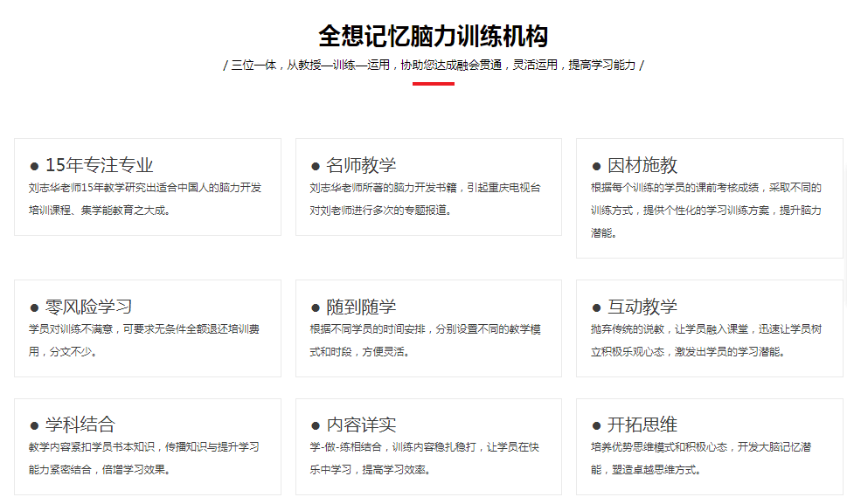Click the bullet dot before 随到随学
Viewport: 847px width, 504px height.
pos(316,307)
